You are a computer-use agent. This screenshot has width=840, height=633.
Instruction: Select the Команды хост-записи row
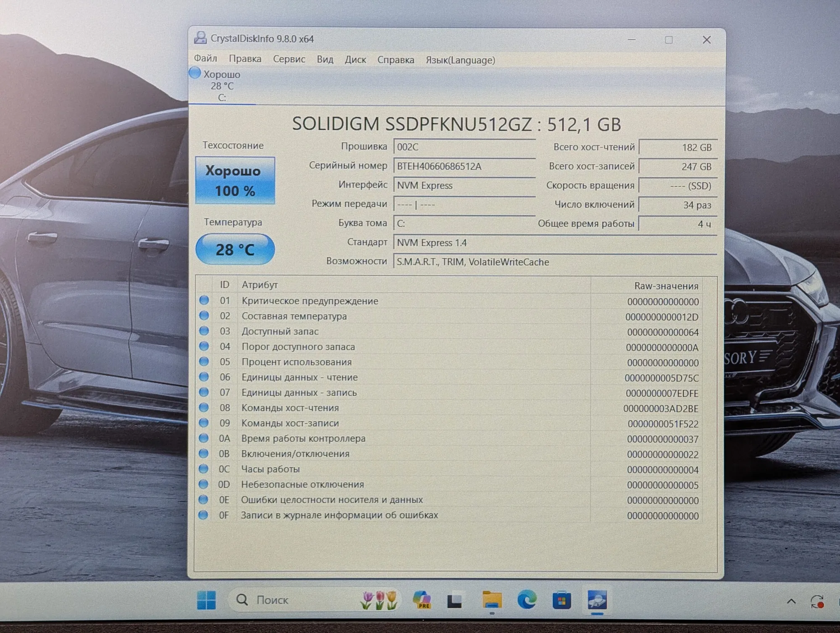click(x=449, y=423)
